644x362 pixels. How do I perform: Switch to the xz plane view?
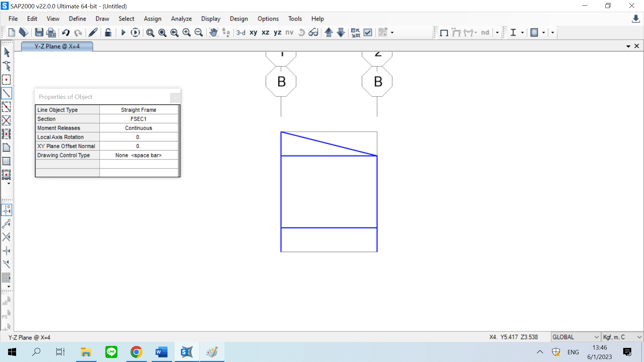click(x=265, y=33)
